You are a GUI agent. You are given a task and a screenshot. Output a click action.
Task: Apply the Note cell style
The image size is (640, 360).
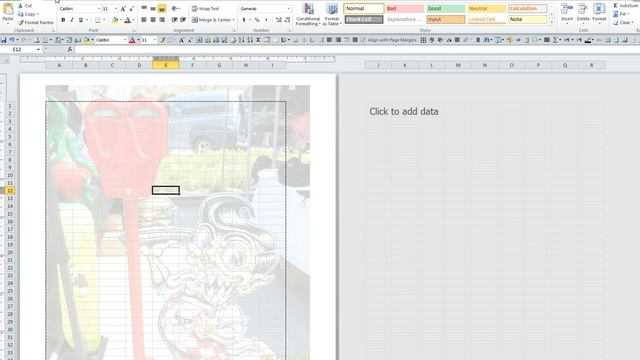[x=527, y=19]
